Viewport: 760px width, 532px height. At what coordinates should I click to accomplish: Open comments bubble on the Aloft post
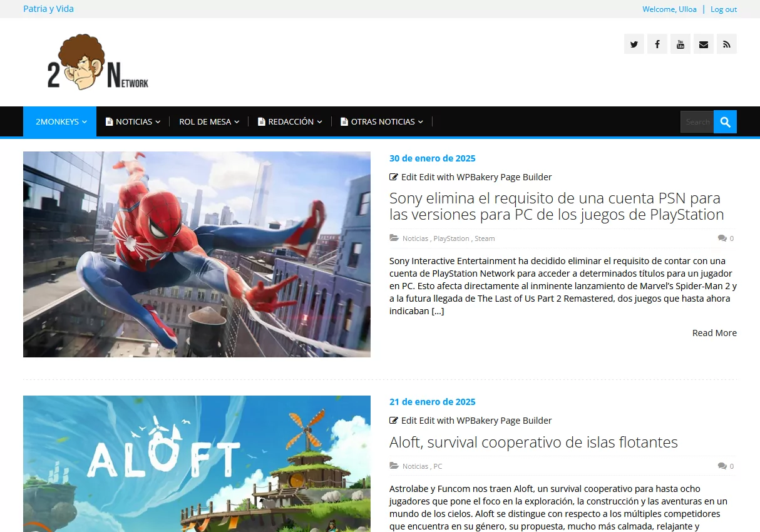pos(722,466)
